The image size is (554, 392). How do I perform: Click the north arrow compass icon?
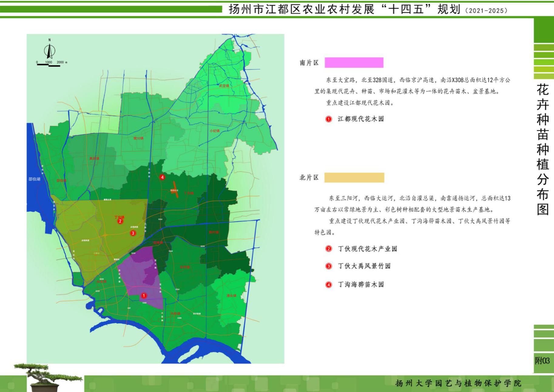coord(49,51)
